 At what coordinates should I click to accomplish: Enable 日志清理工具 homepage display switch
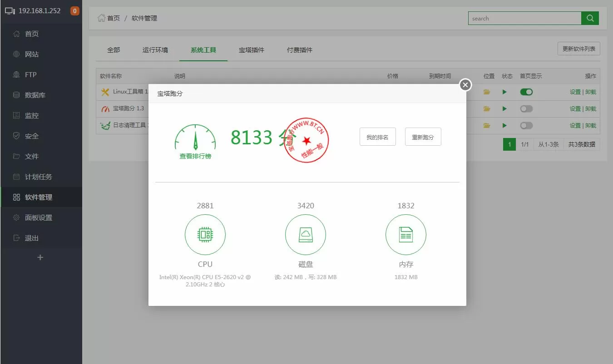click(526, 125)
